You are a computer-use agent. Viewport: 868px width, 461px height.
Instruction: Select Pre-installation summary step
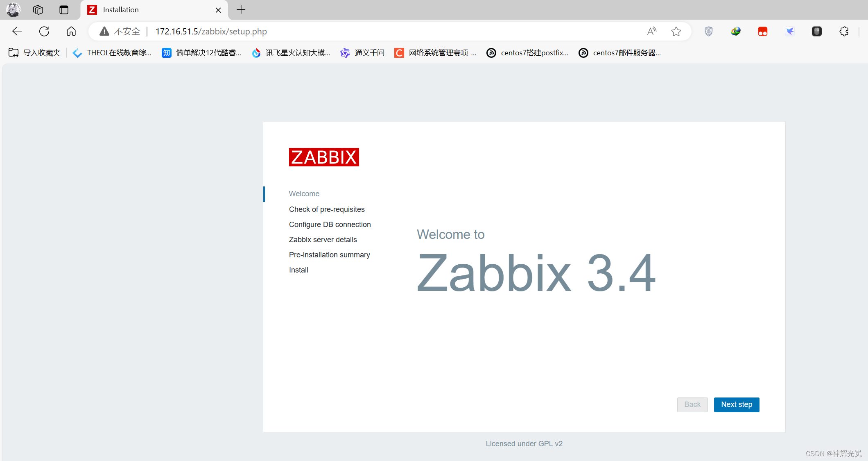(x=330, y=255)
